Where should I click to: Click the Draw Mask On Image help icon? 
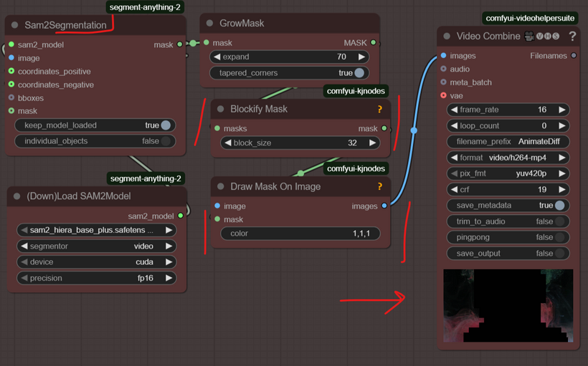pyautogui.click(x=380, y=187)
